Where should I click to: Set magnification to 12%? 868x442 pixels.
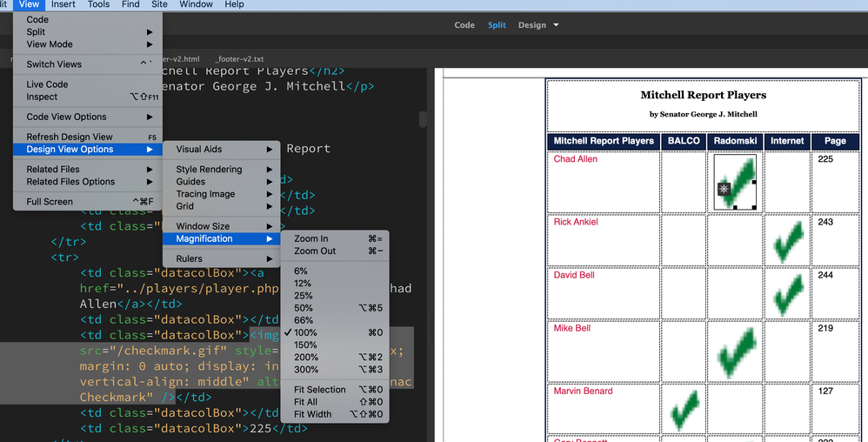tap(335, 283)
